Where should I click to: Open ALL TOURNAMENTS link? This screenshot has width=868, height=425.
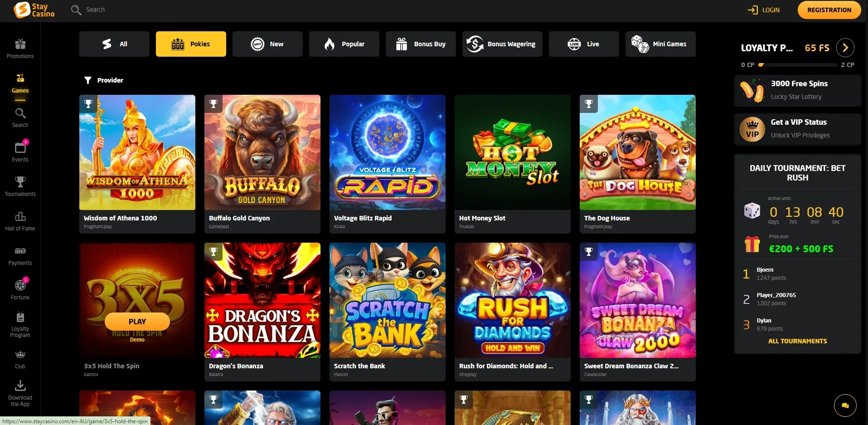tap(797, 341)
